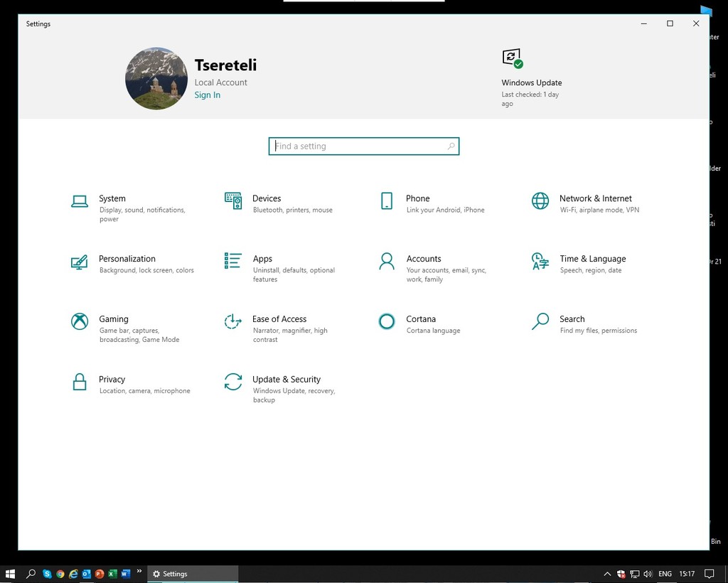
Task: Click 'Cortana language' description
Action: [433, 331]
